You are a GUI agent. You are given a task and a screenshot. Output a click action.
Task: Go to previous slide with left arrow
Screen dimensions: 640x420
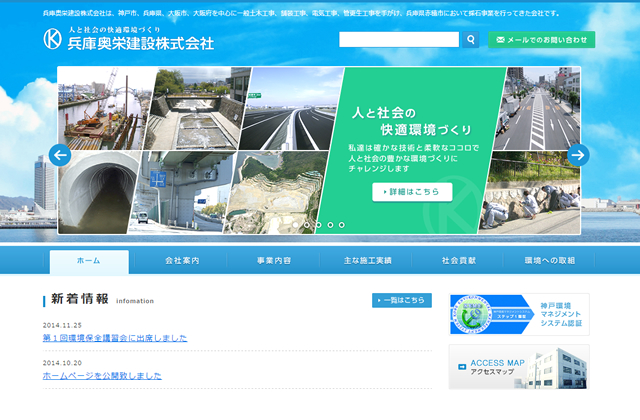click(x=59, y=155)
